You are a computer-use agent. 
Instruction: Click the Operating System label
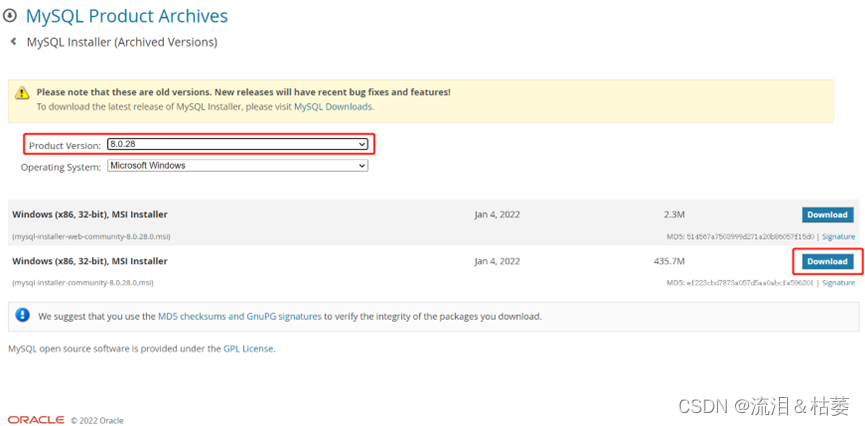(x=61, y=167)
